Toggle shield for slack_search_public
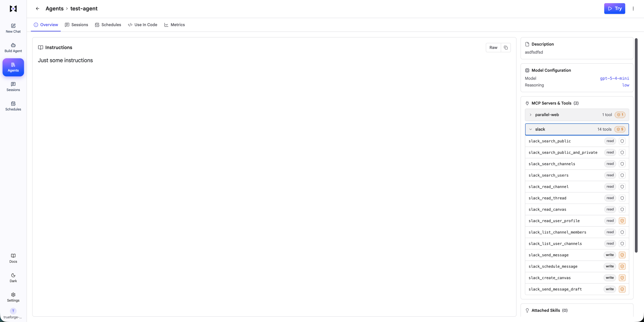This screenshot has width=644, height=322. pyautogui.click(x=622, y=141)
